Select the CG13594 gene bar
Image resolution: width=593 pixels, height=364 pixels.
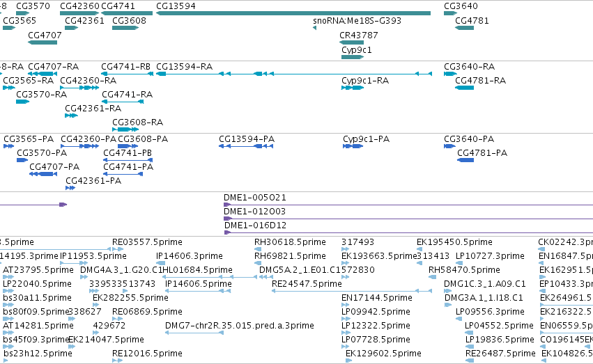click(293, 13)
